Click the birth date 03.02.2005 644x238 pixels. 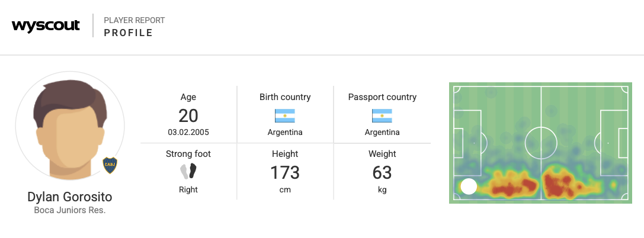click(x=188, y=132)
